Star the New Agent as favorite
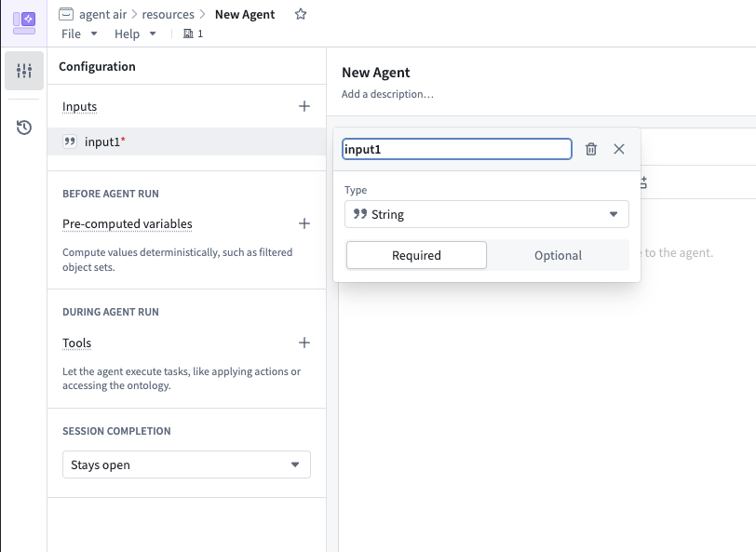 tap(301, 15)
